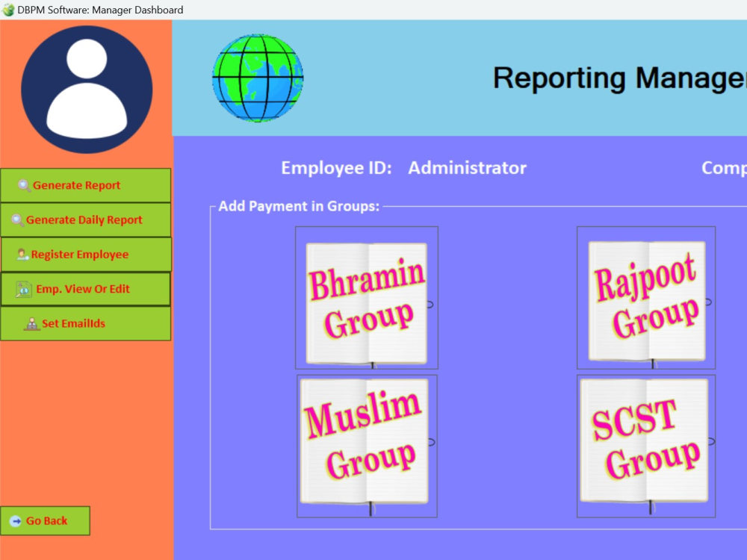Open the Bhramin Group payment book
747x560 pixels.
pyautogui.click(x=366, y=298)
